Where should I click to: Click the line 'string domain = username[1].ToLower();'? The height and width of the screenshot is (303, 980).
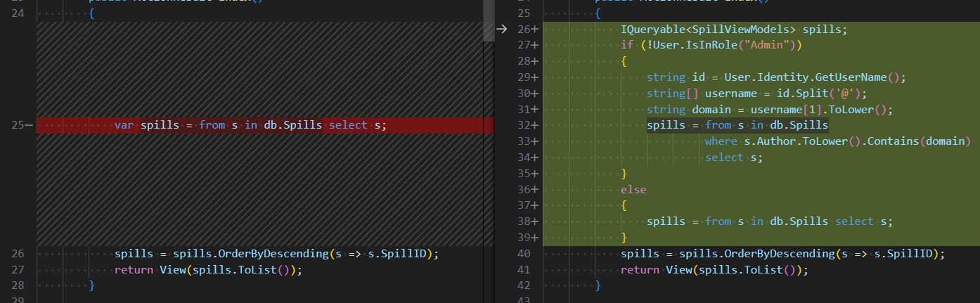click(x=770, y=110)
